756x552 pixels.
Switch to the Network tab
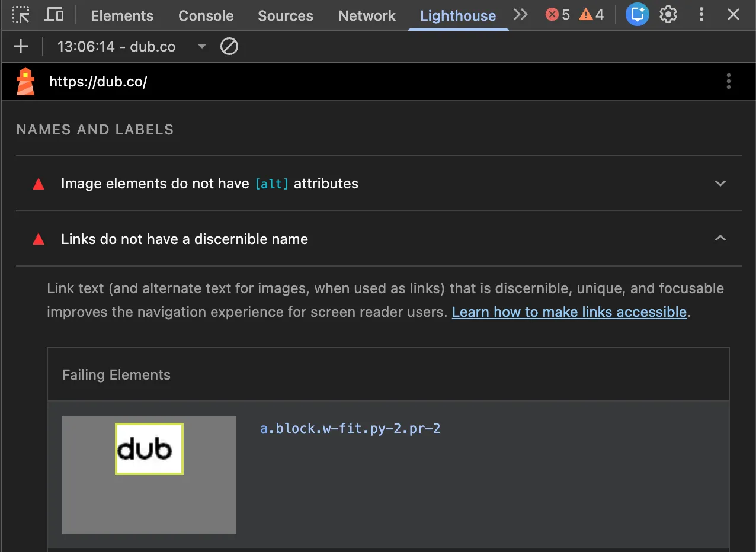(x=367, y=16)
